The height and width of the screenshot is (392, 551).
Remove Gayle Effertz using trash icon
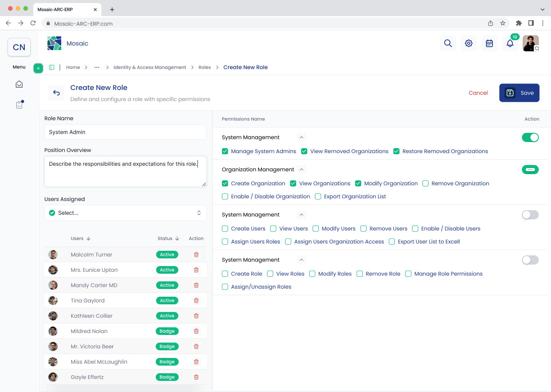coord(196,377)
